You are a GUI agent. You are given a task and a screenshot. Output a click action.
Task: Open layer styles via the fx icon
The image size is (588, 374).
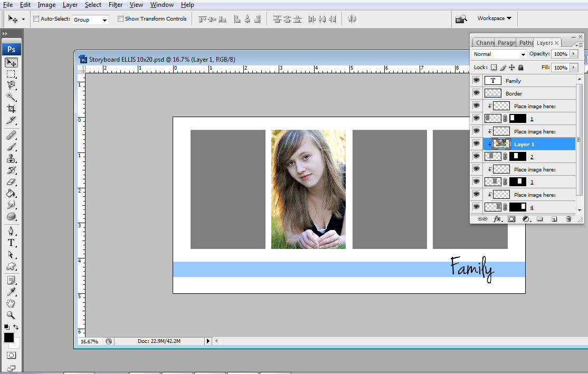(x=497, y=218)
